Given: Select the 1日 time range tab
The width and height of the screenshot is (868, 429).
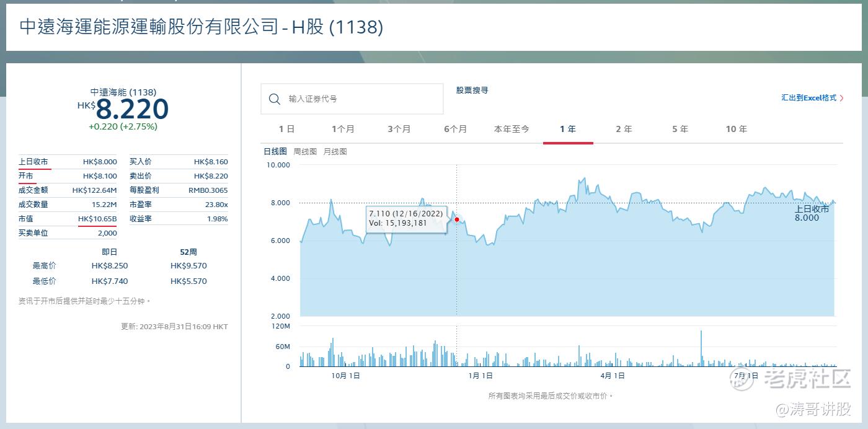Looking at the screenshot, I should (286, 129).
